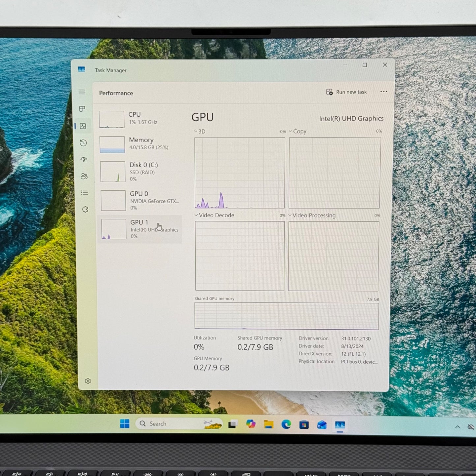Open Task Manager settings gear

click(x=88, y=381)
